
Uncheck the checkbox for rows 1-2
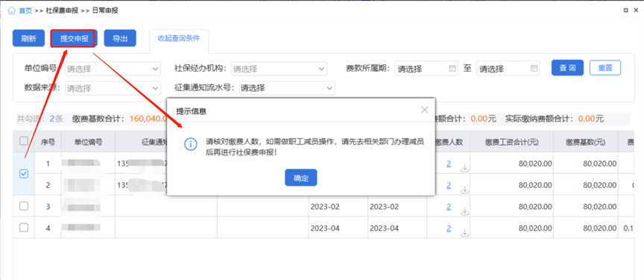click(24, 174)
